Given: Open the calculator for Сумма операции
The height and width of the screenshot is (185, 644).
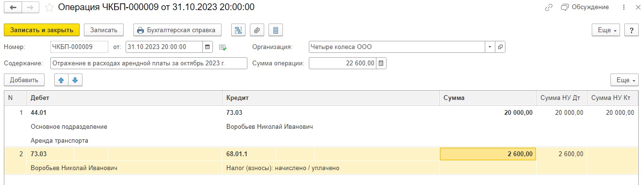Looking at the screenshot, I should [x=381, y=63].
